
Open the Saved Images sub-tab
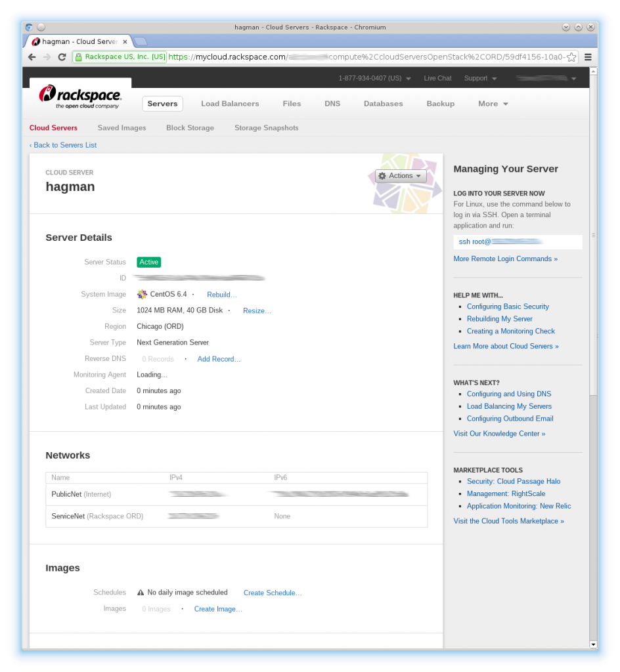[x=122, y=128]
